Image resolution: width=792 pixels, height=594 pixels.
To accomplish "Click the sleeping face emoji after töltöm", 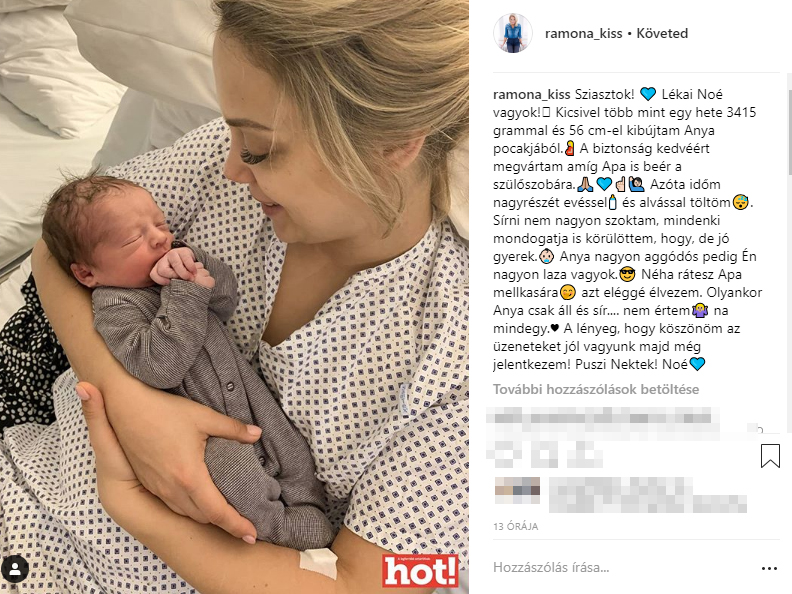I will (x=740, y=203).
